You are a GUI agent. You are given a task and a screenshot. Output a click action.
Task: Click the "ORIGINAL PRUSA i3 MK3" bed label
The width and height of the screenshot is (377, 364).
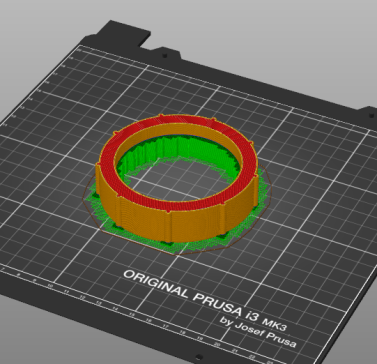[x=205, y=302]
